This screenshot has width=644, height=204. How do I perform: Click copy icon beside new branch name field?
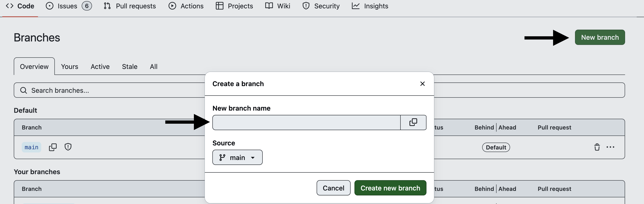(413, 122)
